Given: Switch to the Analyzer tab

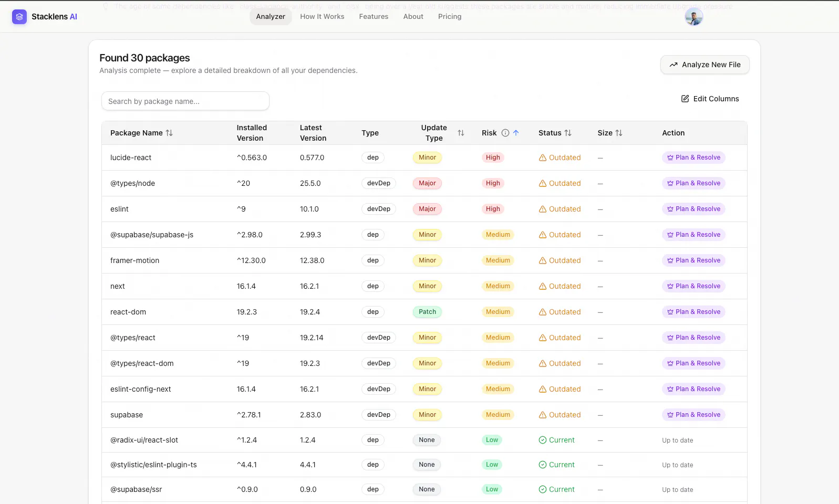Looking at the screenshot, I should [271, 17].
